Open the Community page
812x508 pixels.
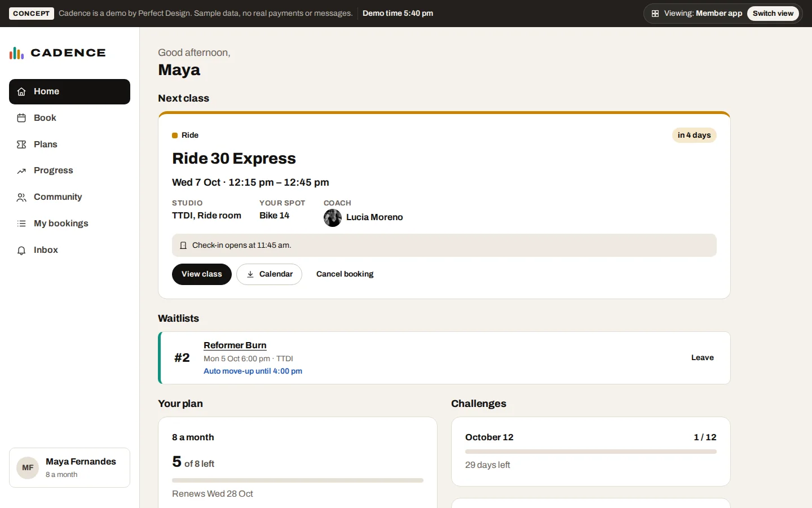(69, 197)
